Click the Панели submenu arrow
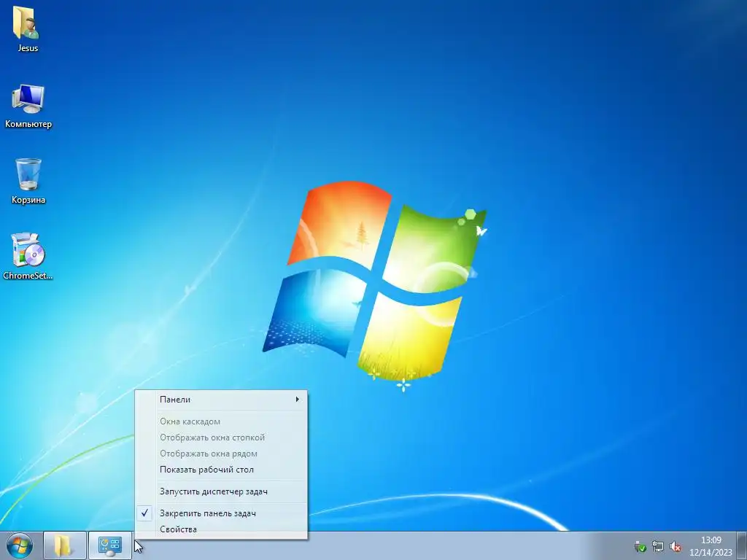This screenshot has width=747, height=560. (x=298, y=400)
